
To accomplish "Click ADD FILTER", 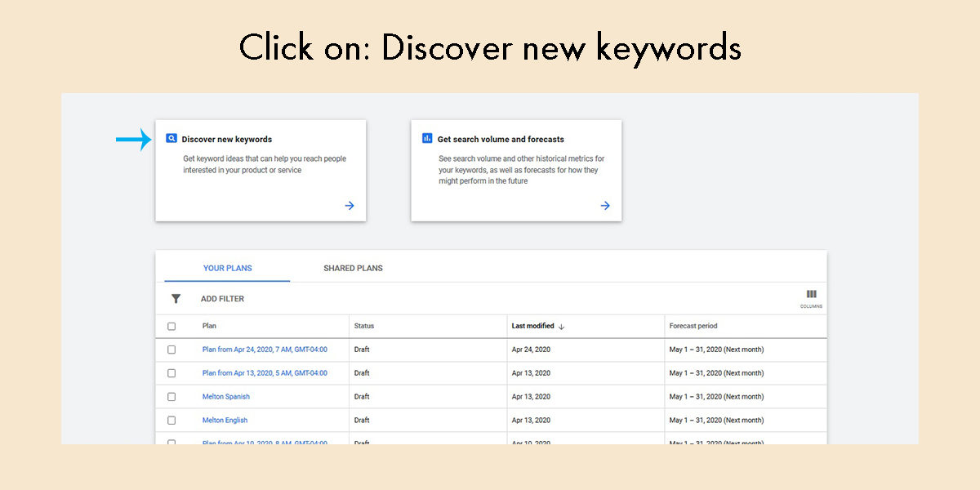I will pyautogui.click(x=222, y=299).
